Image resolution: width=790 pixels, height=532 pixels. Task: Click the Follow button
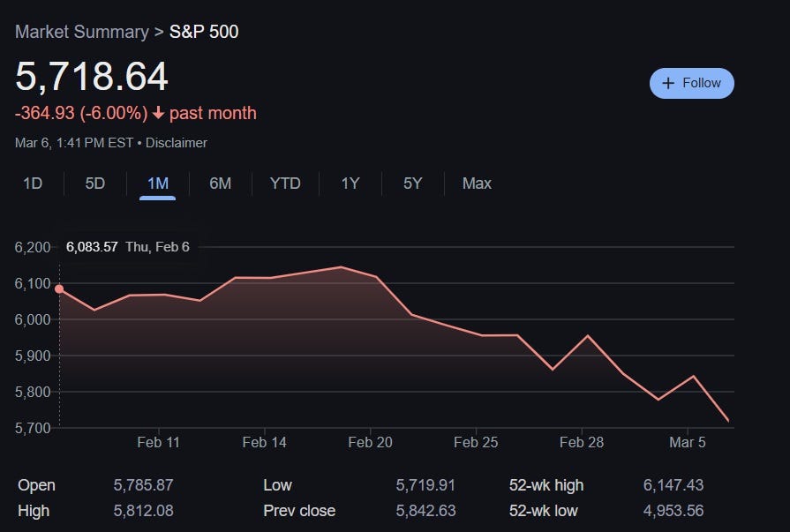[691, 83]
